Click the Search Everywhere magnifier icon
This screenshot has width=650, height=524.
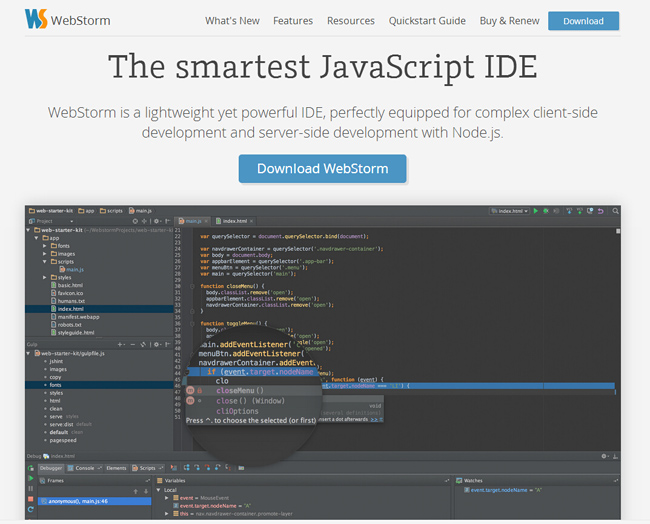[616, 211]
